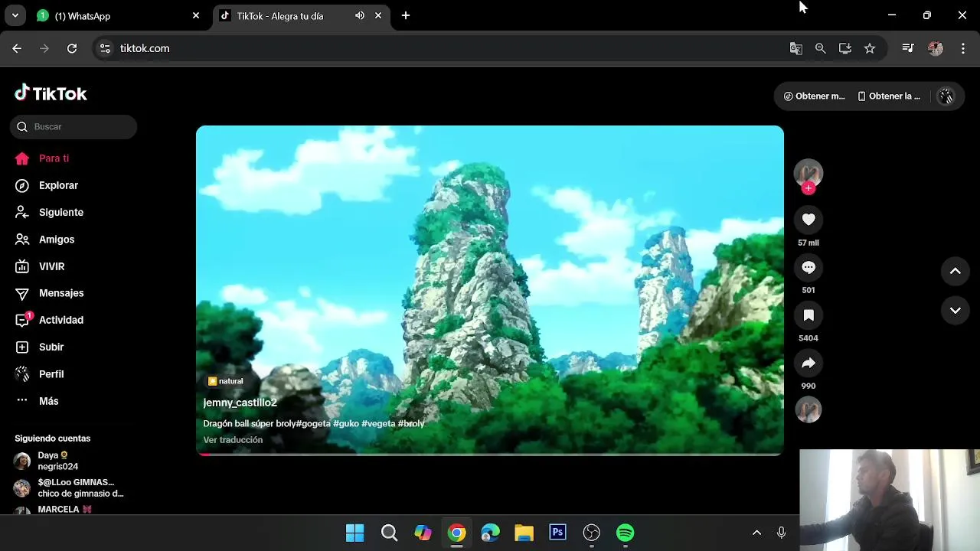
Task: Open the followed account $@LLoo GIMNAS...
Action: coord(69,487)
